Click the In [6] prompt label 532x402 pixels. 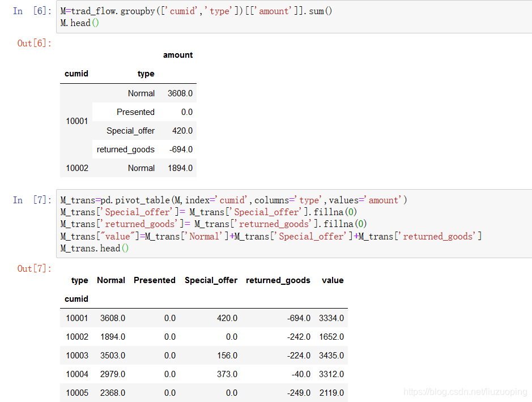(x=32, y=11)
